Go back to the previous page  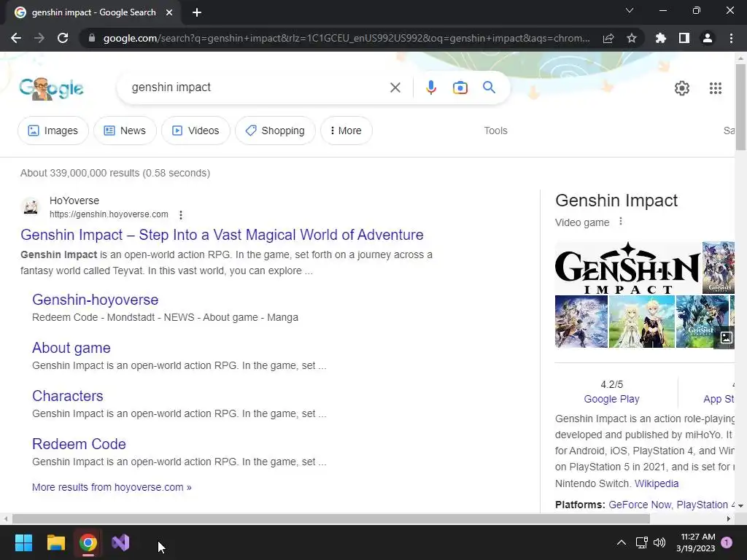point(16,38)
